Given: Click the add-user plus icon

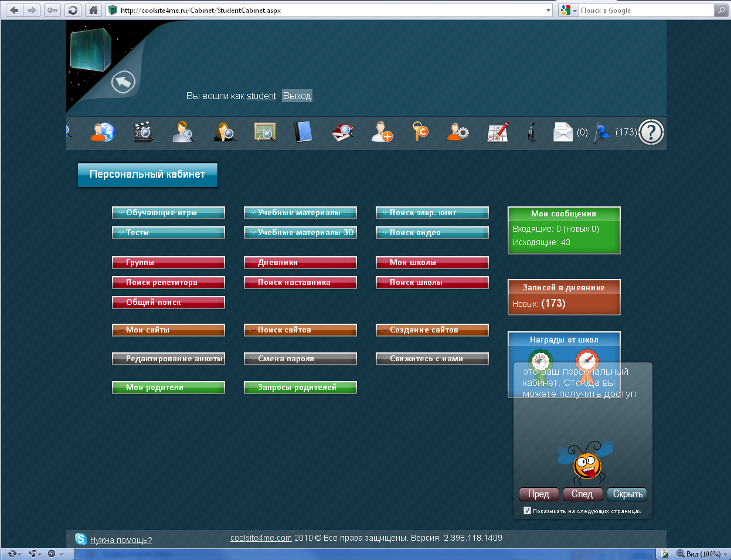Looking at the screenshot, I should click(x=382, y=133).
